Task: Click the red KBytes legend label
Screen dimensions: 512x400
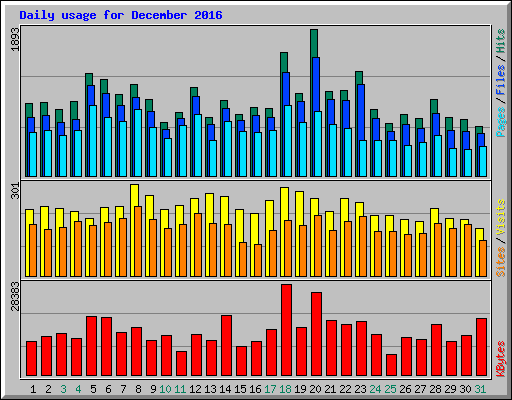Action: coord(501,359)
